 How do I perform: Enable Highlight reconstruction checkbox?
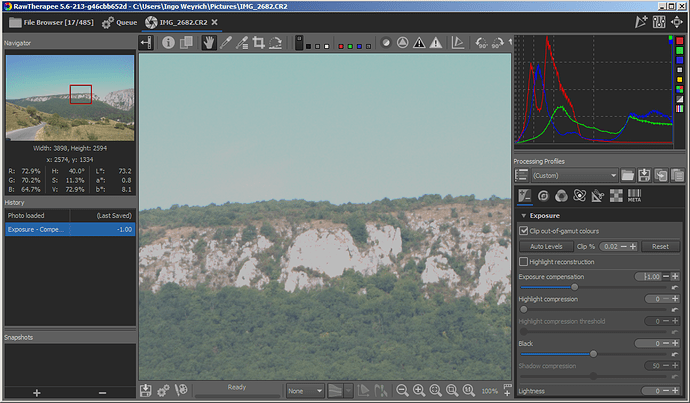[524, 261]
